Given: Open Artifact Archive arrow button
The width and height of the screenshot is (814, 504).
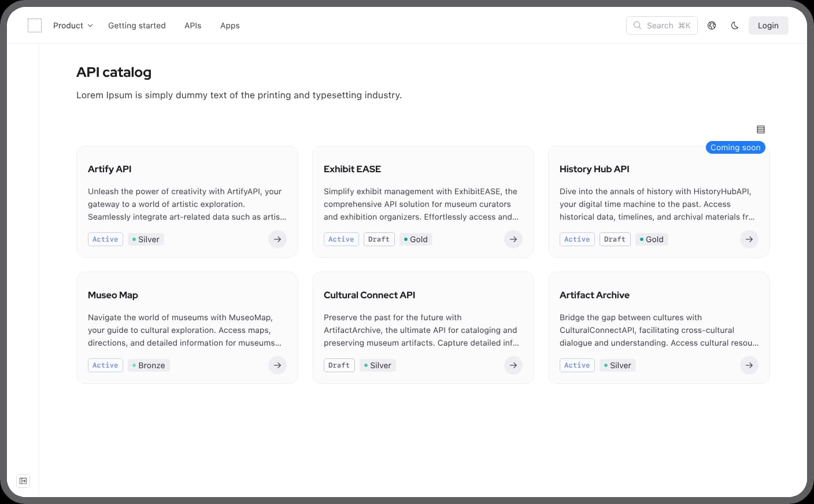Looking at the screenshot, I should pos(749,365).
